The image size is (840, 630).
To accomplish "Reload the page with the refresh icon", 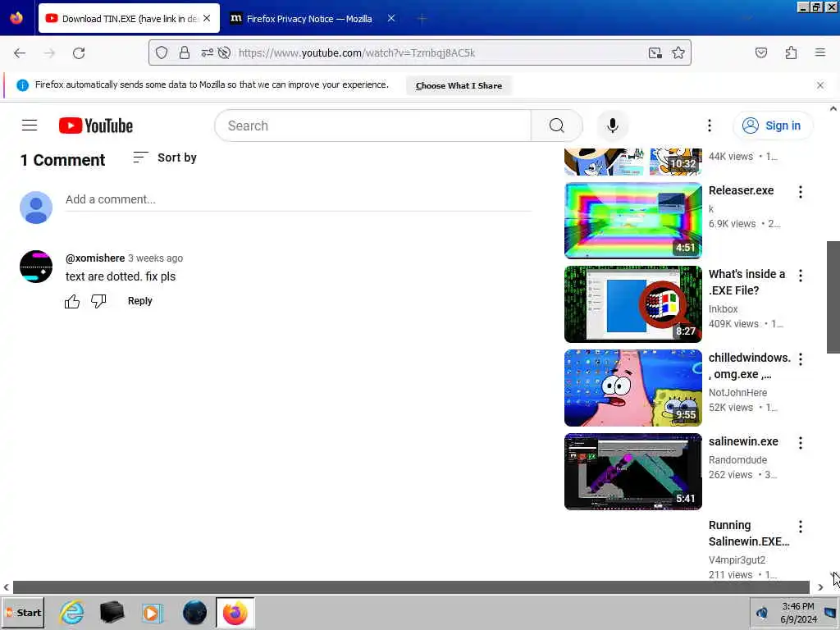I will coord(79,53).
